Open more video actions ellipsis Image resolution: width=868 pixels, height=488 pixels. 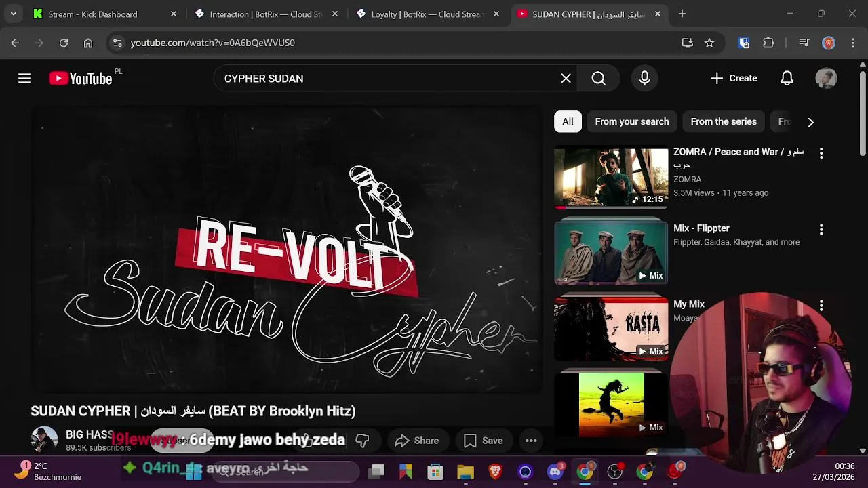(531, 441)
